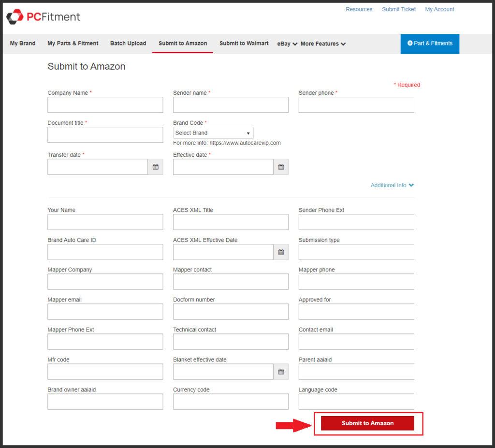Switch to the Submit to Walmart tab
495x448 pixels.
click(x=244, y=44)
